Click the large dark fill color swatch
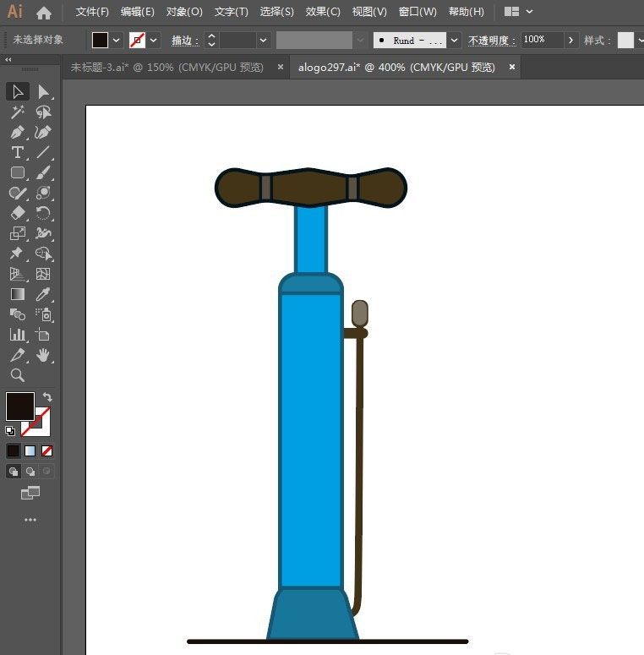 [20, 406]
